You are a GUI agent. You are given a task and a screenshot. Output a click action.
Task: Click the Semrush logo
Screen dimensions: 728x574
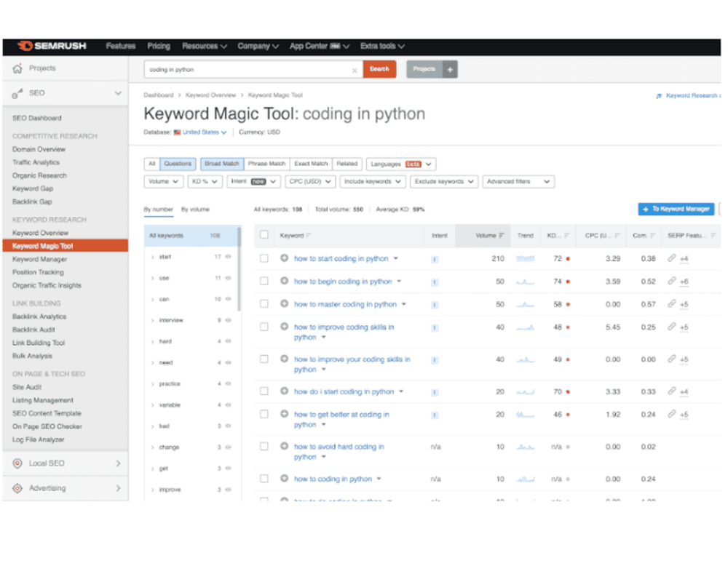tap(52, 46)
